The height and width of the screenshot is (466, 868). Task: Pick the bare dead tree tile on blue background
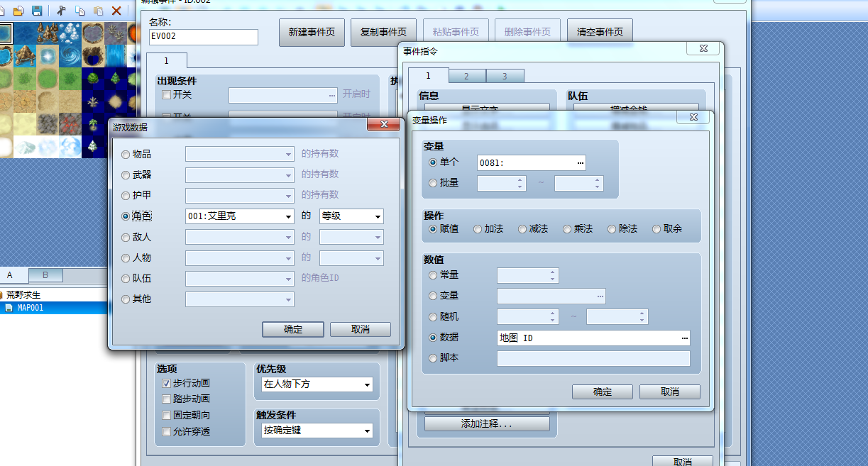93,101
